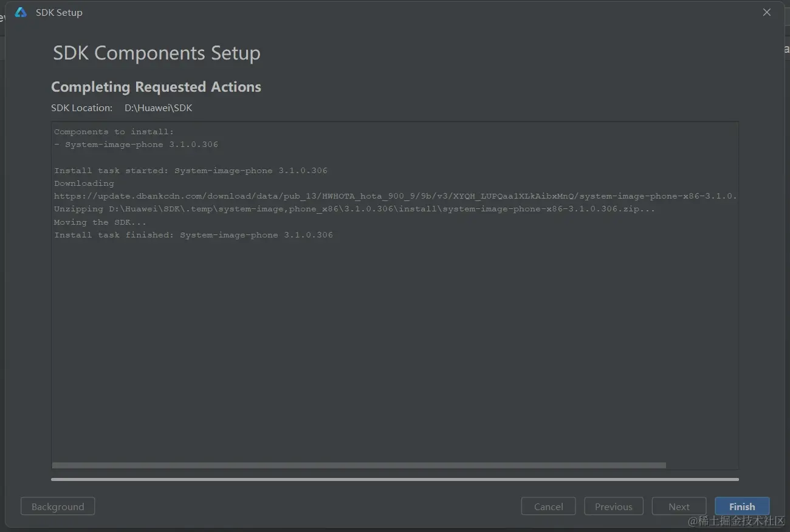
Task: Click the Finish button
Action: pos(742,506)
